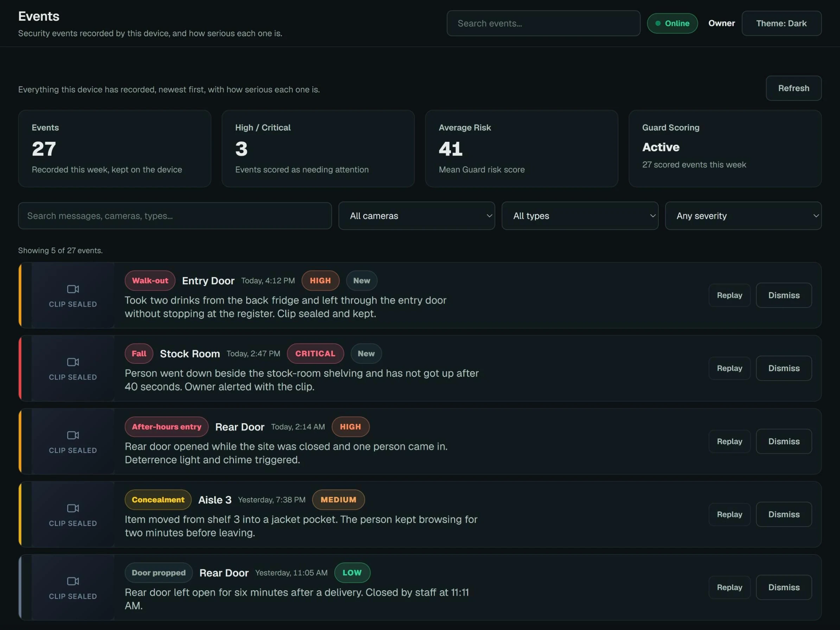Viewport: 840px width, 630px height.
Task: Replay the After-hours entry event
Action: tap(729, 441)
